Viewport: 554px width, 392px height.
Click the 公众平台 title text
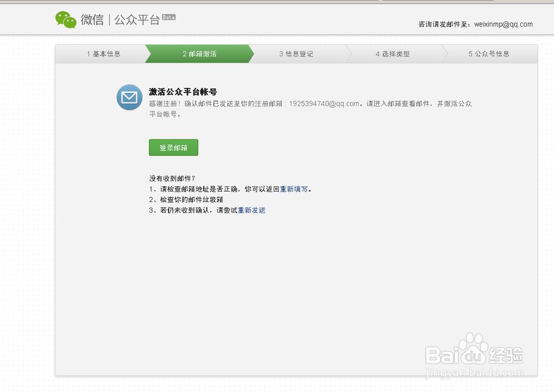pos(137,20)
